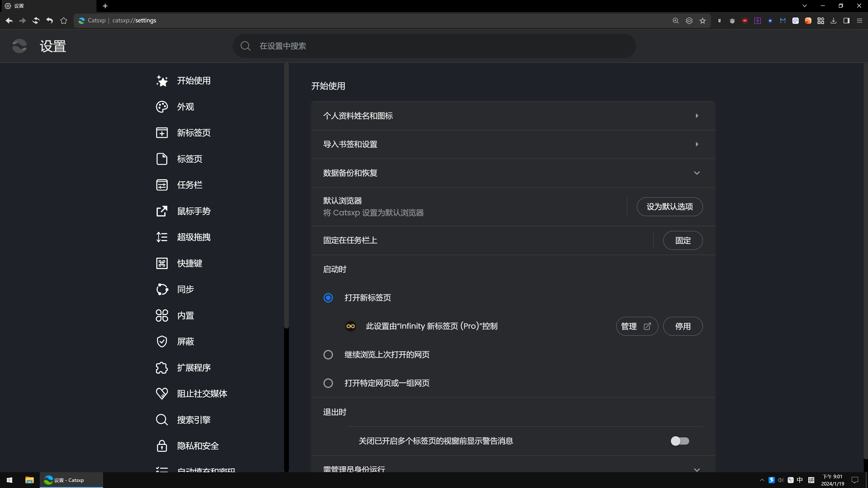Viewport: 868px width, 488px height.
Task: Click the sidebar vertical scrollbar
Action: (286, 195)
